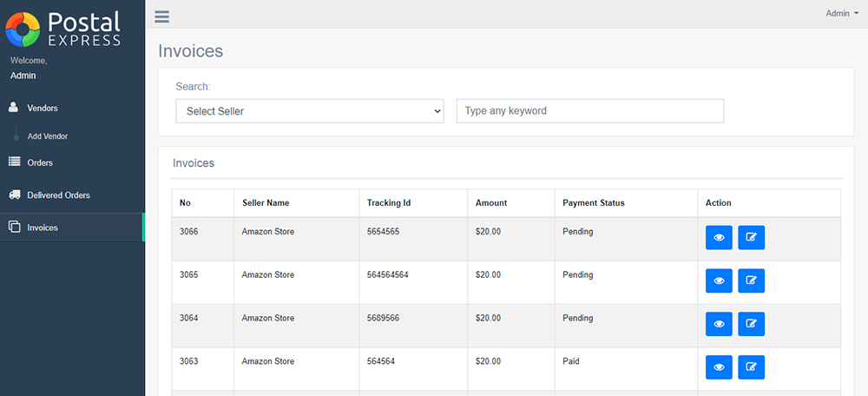Click the Seller Name column header

[x=266, y=202]
